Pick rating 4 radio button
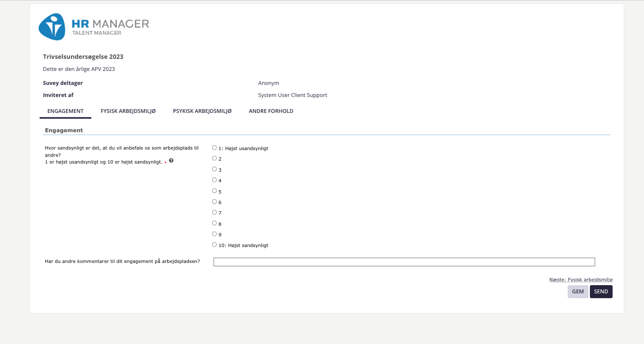This screenshot has width=644, height=344. pos(215,180)
